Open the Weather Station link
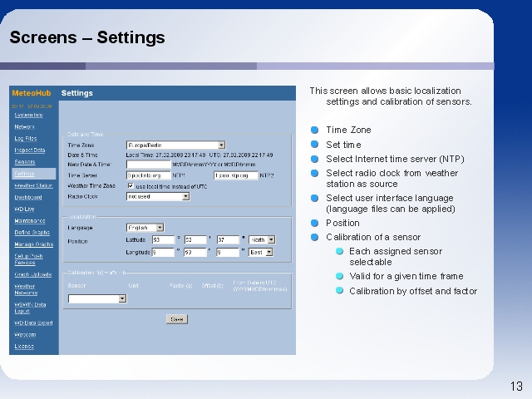532x399 pixels. coord(33,185)
